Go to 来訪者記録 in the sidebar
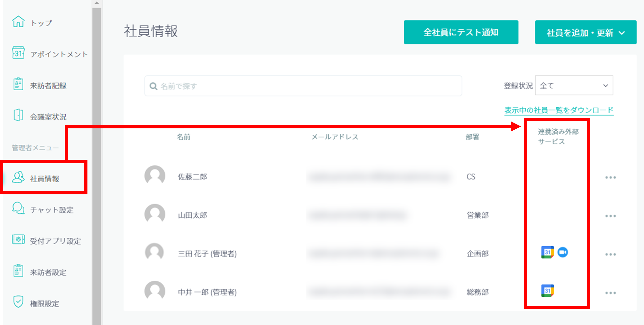 tap(48, 86)
